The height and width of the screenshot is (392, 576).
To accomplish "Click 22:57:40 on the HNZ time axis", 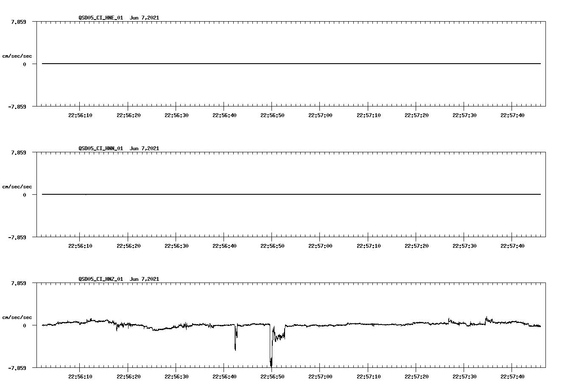I will tap(512, 377).
